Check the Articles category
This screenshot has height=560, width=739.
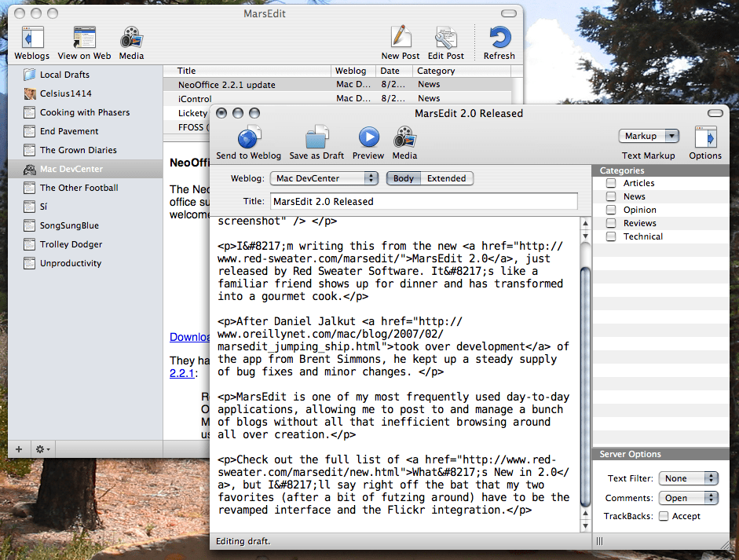point(611,183)
